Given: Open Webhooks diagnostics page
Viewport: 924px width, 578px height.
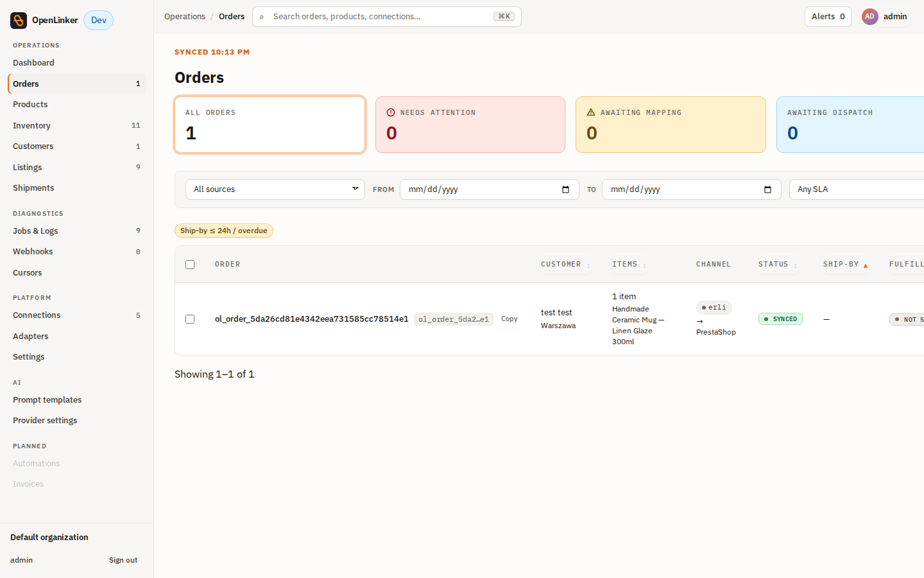Looking at the screenshot, I should point(76,252).
